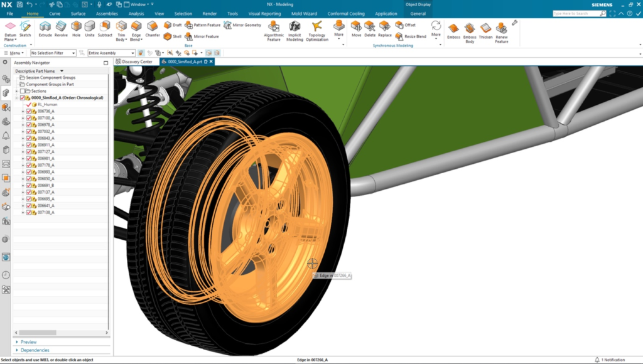The image size is (643, 364).
Task: Toggle the RL_Human component checkbox
Action: (29, 104)
